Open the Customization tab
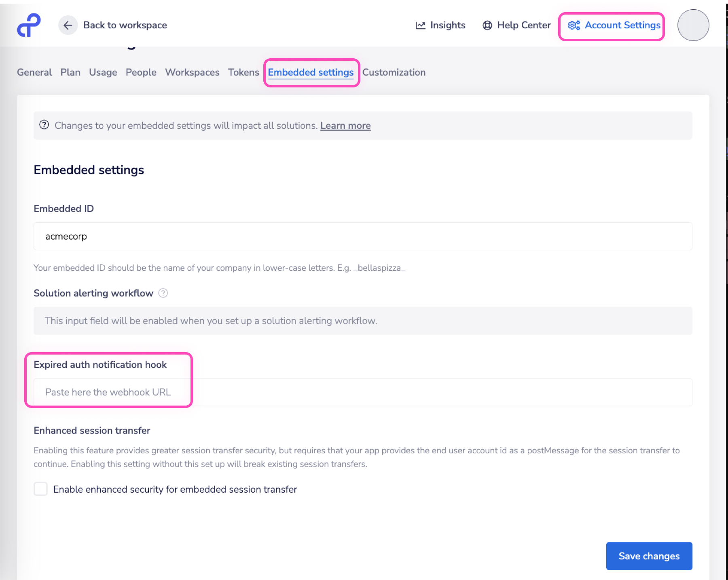 pos(394,72)
